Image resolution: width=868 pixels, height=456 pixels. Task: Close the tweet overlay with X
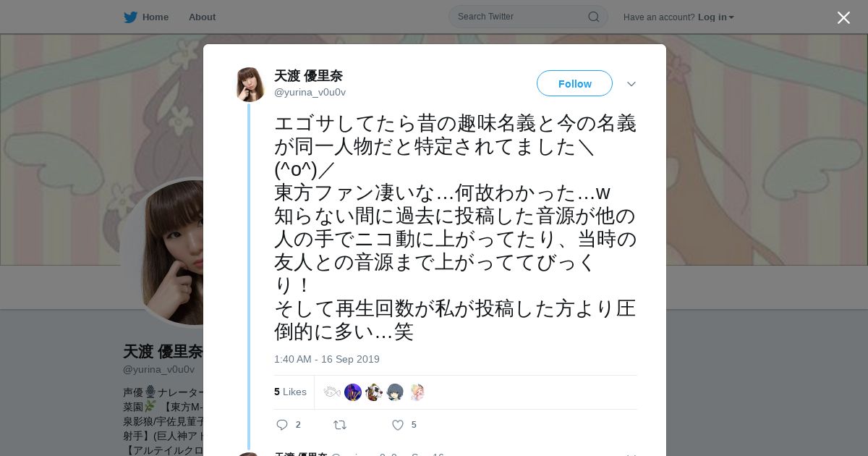[843, 18]
